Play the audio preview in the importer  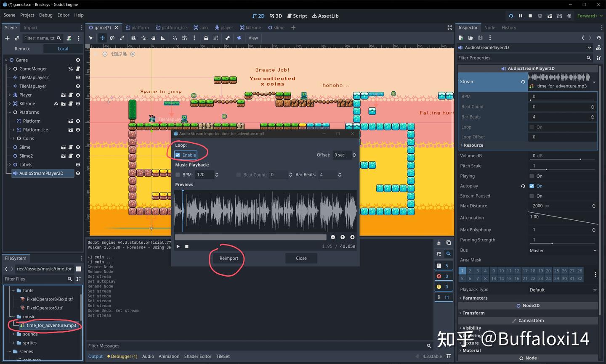[x=178, y=246]
